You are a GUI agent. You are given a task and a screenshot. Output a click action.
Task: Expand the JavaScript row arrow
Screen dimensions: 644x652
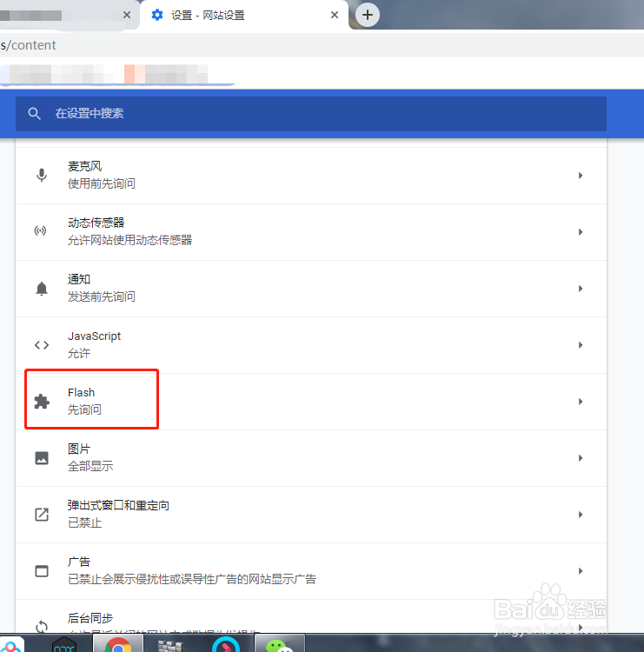(x=581, y=345)
